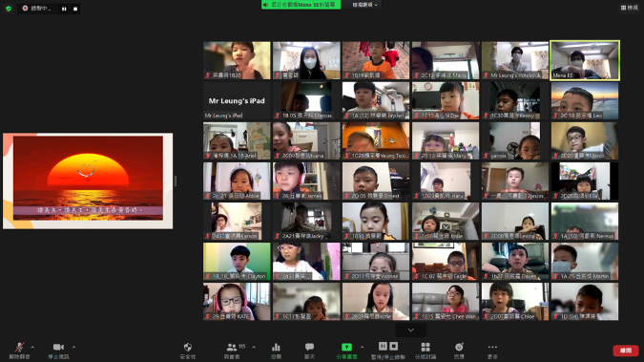The width and height of the screenshot is (644, 362).
Task: Expand share screen options arrow
Action: [362, 347]
